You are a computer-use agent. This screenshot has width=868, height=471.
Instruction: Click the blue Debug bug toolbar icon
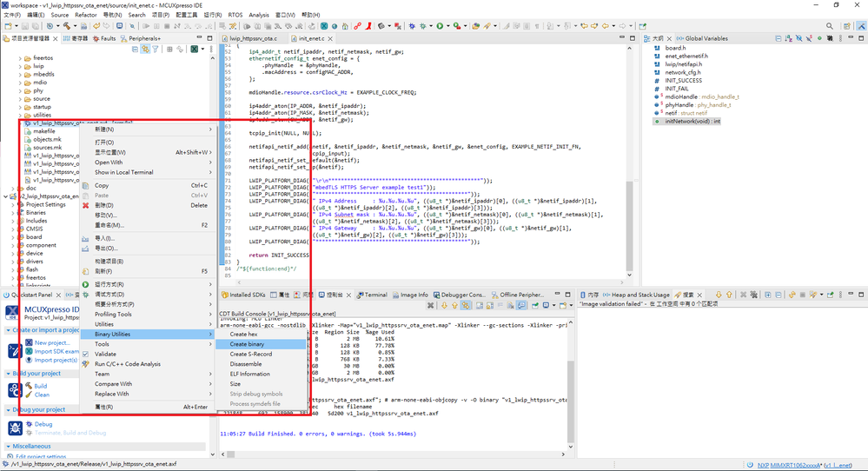pyautogui.click(x=412, y=26)
